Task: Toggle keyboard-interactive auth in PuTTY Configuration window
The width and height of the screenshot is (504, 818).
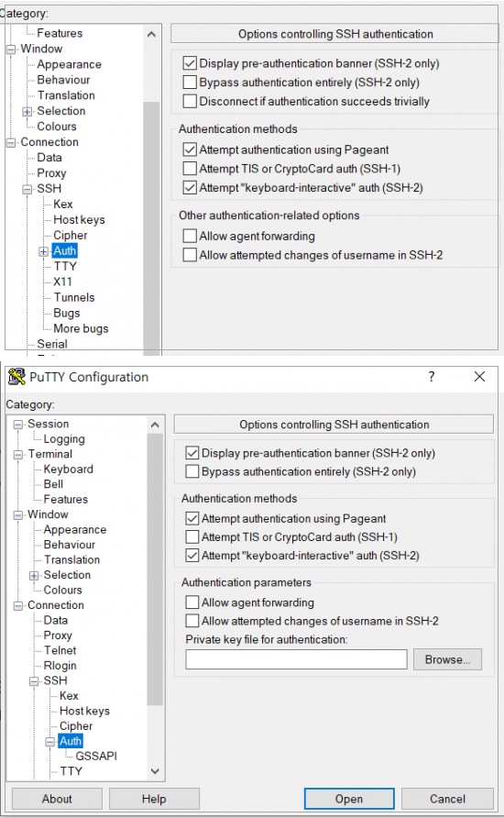Action: 192,556
